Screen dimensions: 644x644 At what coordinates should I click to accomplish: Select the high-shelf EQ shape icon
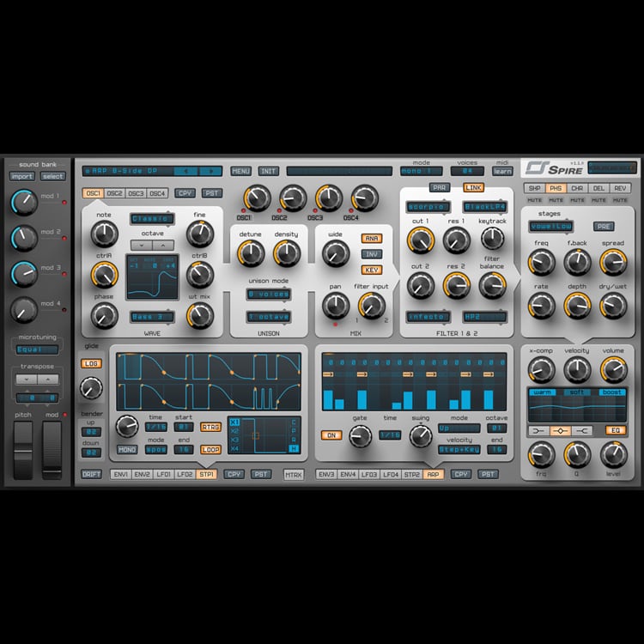coord(582,430)
